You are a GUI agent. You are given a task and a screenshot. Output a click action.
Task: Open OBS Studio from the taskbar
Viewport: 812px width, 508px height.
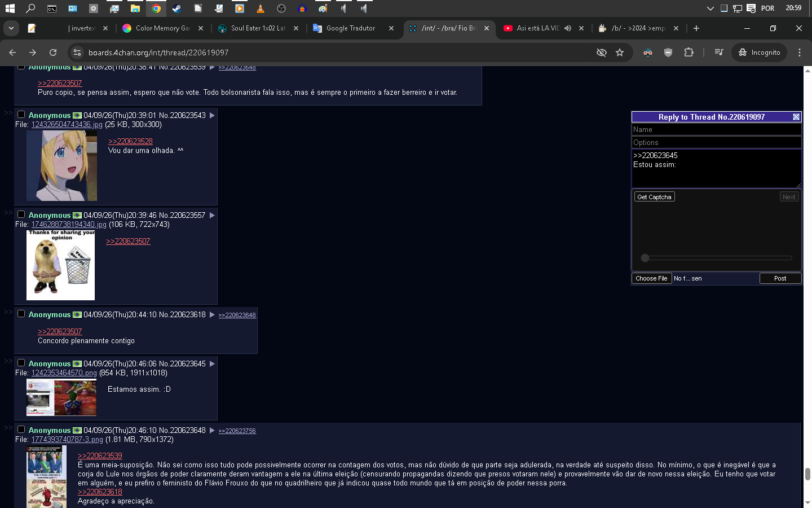pos(281,8)
